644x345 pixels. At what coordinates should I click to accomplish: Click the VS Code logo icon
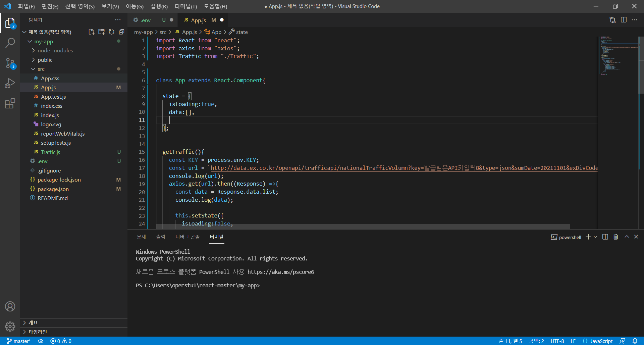click(7, 6)
